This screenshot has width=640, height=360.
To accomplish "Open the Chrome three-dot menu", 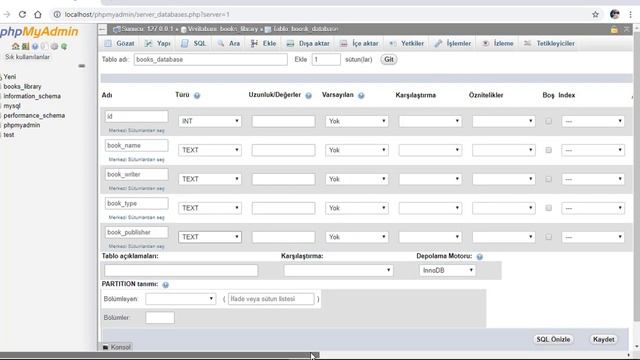I will [x=631, y=14].
